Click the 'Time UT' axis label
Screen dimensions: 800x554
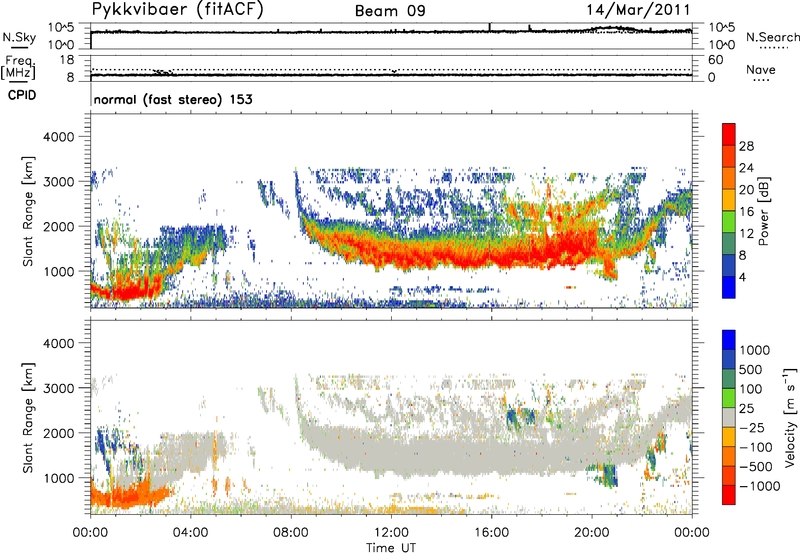391,548
